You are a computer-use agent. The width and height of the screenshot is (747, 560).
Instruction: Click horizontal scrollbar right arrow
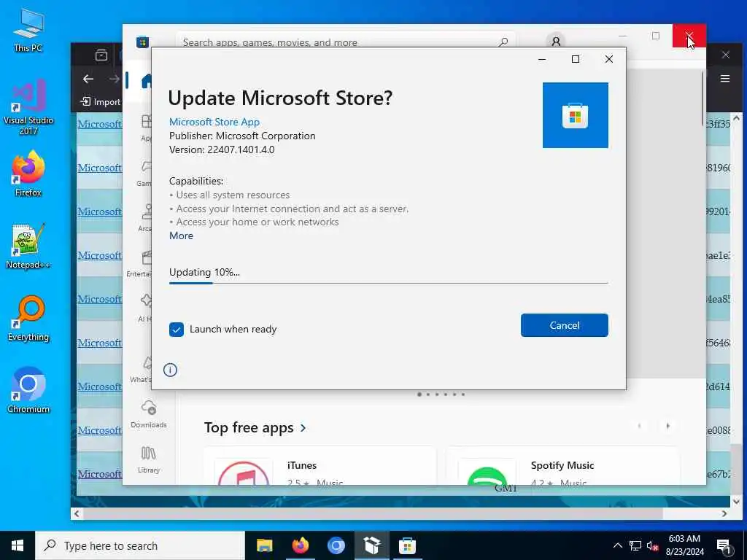pyautogui.click(x=724, y=513)
